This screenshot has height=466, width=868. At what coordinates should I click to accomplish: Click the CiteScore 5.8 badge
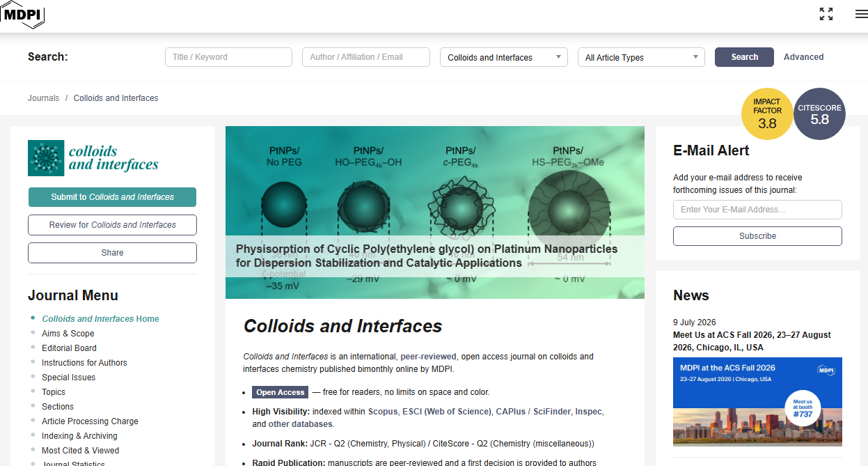click(819, 114)
